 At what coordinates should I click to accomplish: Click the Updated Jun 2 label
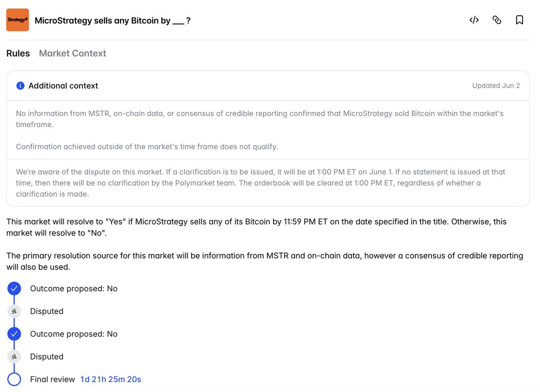point(496,85)
